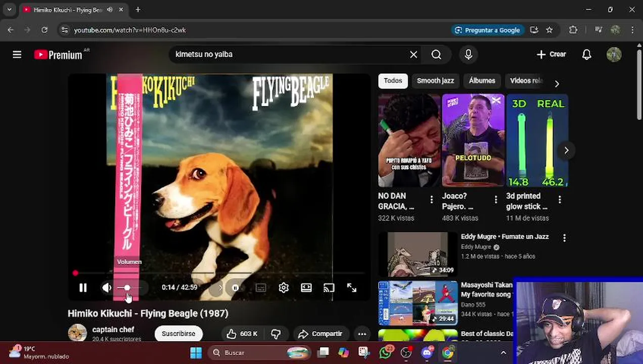Run search with magnifying glass button

pyautogui.click(x=437, y=55)
